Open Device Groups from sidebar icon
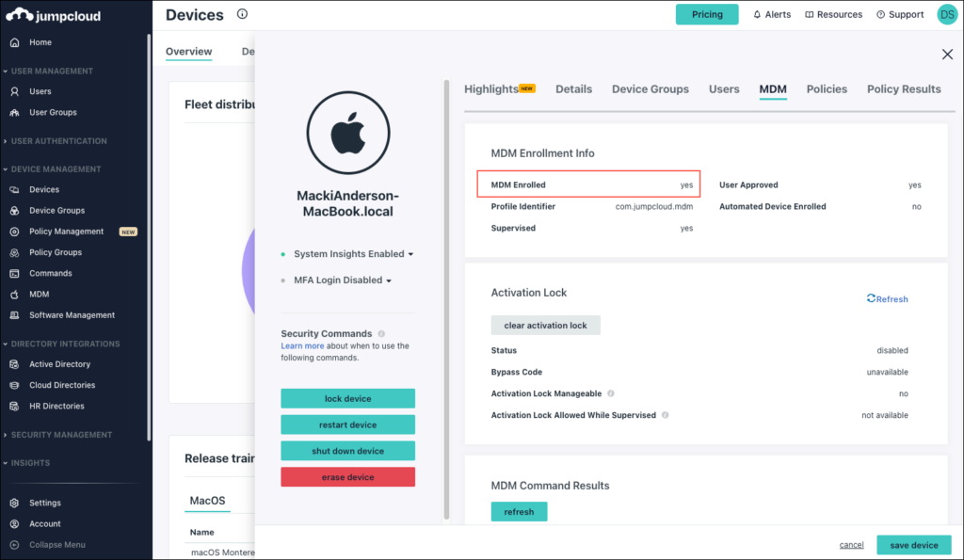 [x=14, y=211]
